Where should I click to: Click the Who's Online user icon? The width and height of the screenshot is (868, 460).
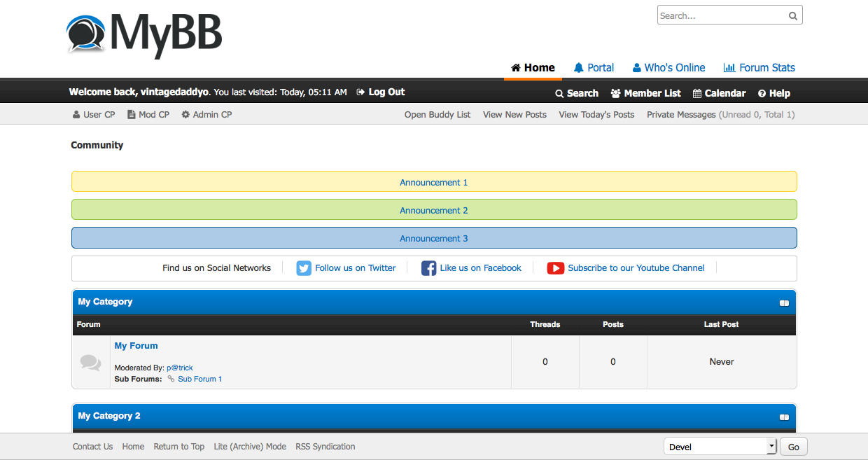(637, 68)
